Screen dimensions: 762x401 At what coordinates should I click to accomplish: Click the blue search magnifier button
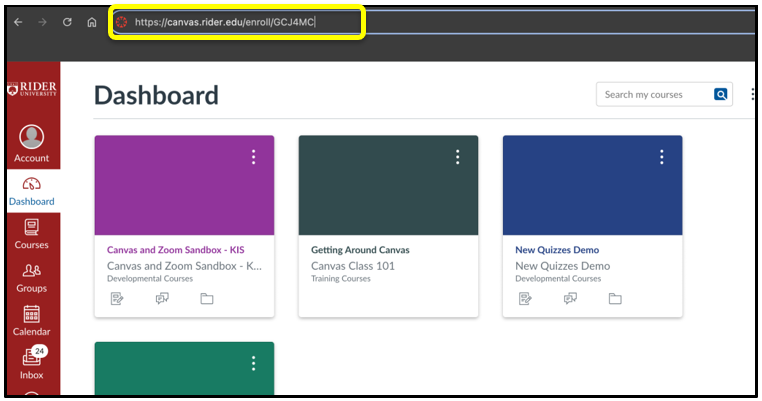720,94
